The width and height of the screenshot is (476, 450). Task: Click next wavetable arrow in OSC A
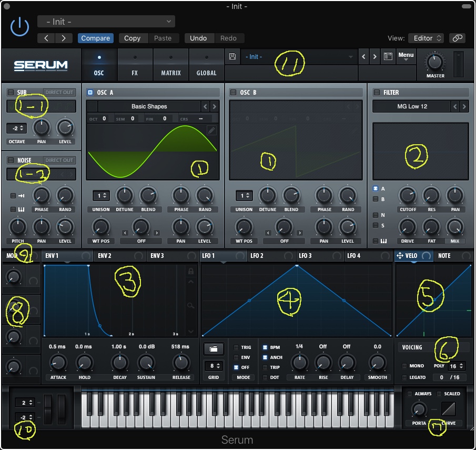point(214,106)
